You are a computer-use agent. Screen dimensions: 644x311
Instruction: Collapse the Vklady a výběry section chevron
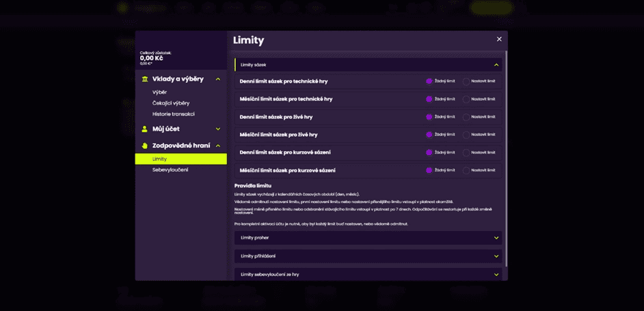(x=218, y=79)
